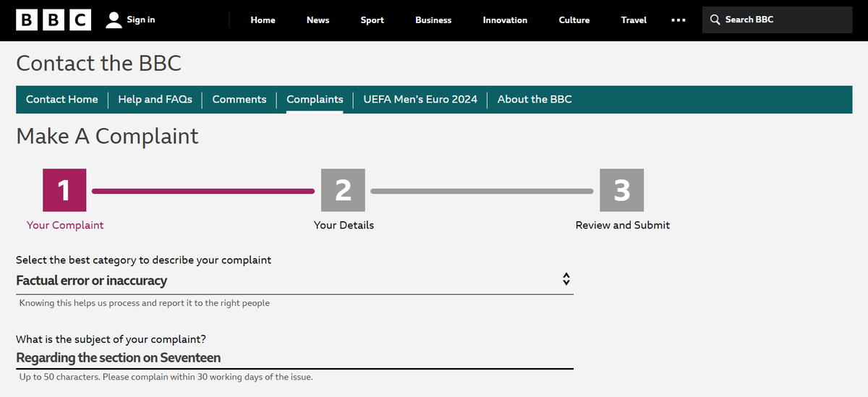
Task: Click step 1 Your Complaint box
Action: click(65, 190)
